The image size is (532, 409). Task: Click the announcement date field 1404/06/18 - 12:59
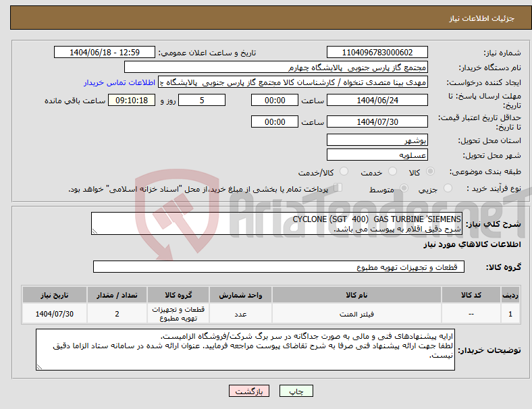[x=105, y=52]
